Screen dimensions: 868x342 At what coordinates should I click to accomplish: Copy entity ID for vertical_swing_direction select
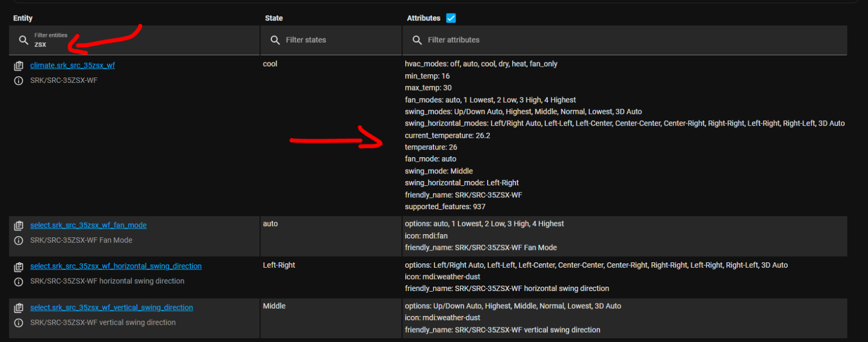pos(18,308)
